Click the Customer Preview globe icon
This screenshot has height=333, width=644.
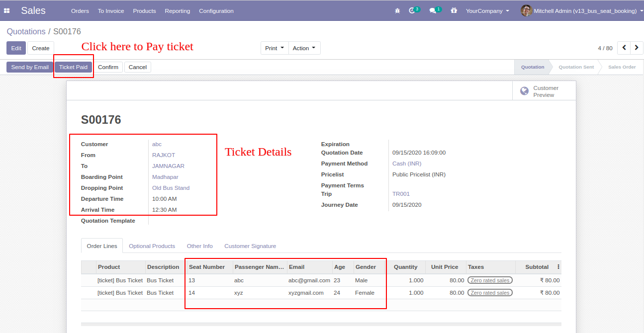[x=524, y=91]
